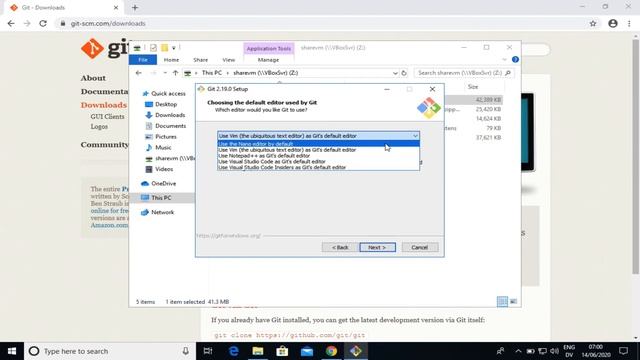Open Microsoft Store from the taskbar
The width and height of the screenshot is (640, 360).
tap(282, 351)
